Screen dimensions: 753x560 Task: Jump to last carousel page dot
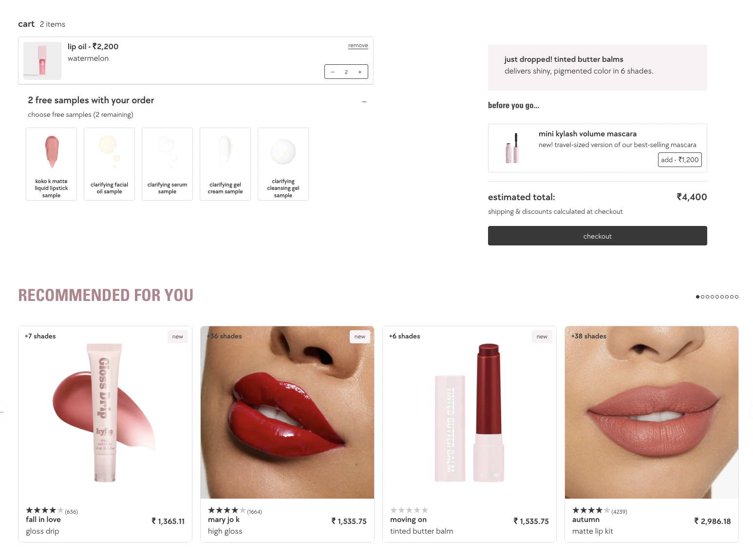click(x=736, y=297)
